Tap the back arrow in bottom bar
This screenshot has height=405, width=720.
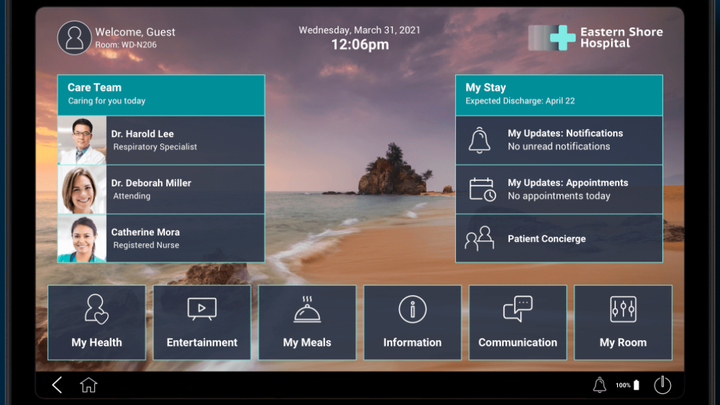[57, 385]
